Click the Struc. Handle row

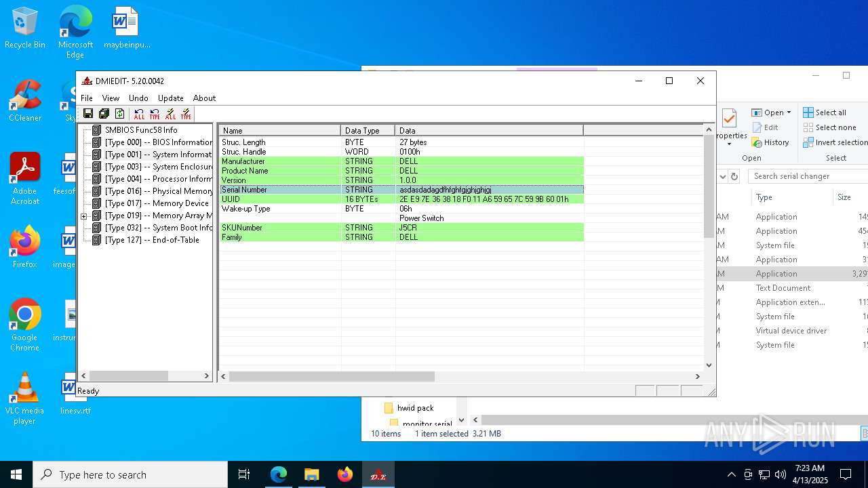point(401,152)
